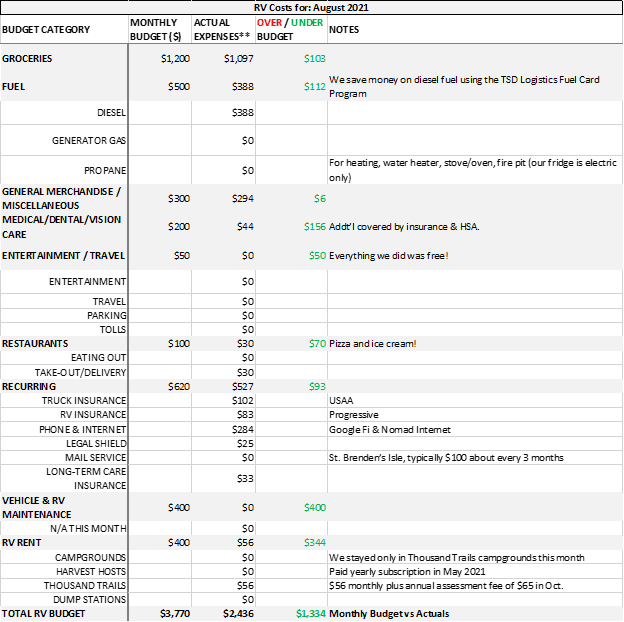Image resolution: width=624 pixels, height=622 pixels.
Task: Select the PROPANE subcategory label
Action: tap(104, 171)
